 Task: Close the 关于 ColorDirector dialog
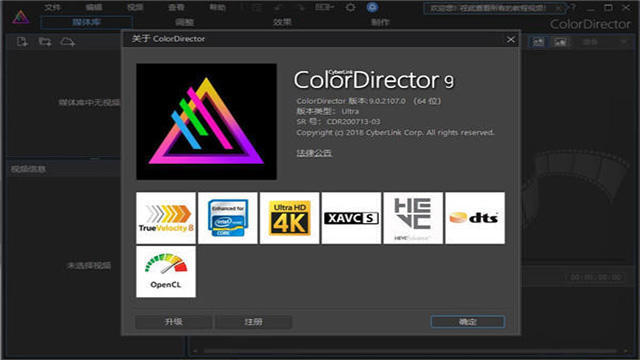coord(511,39)
